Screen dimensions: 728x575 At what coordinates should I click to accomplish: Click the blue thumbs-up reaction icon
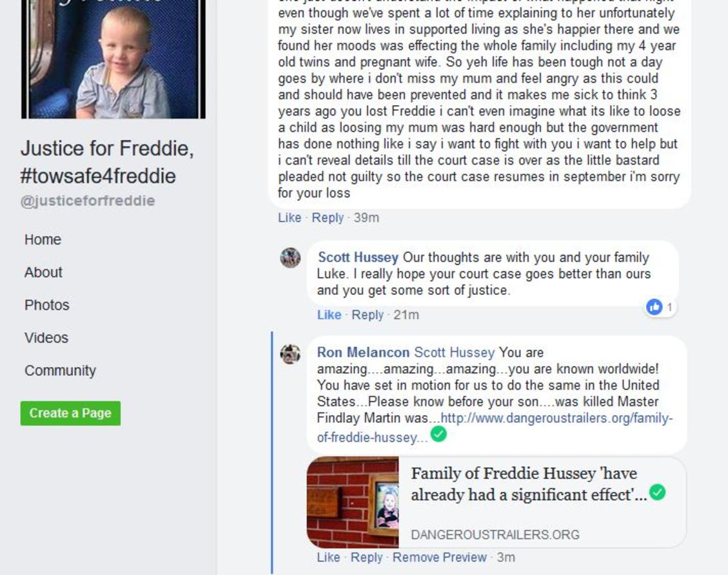coord(654,307)
